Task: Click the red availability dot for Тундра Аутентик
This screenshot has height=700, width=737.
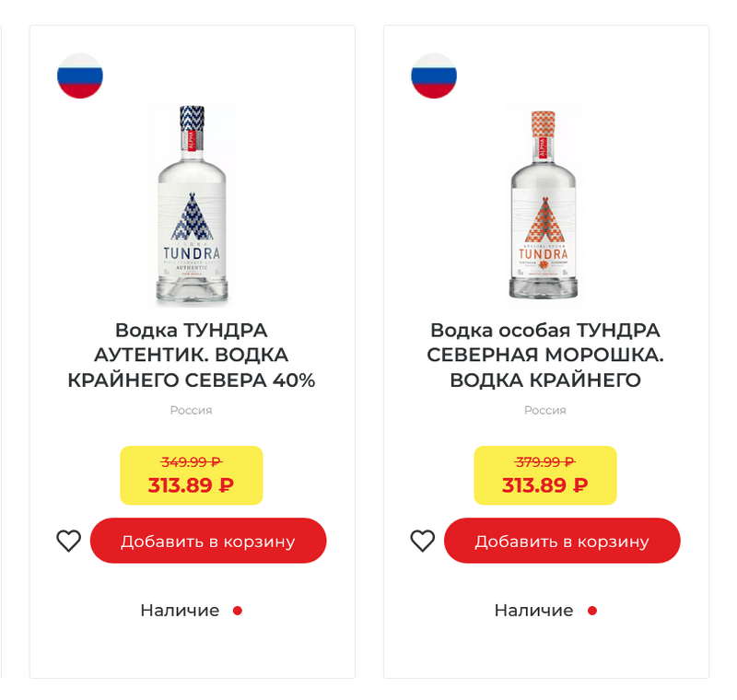Action: click(238, 611)
